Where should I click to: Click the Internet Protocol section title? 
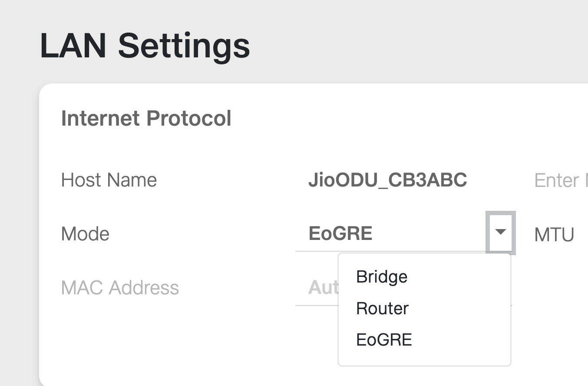click(146, 118)
